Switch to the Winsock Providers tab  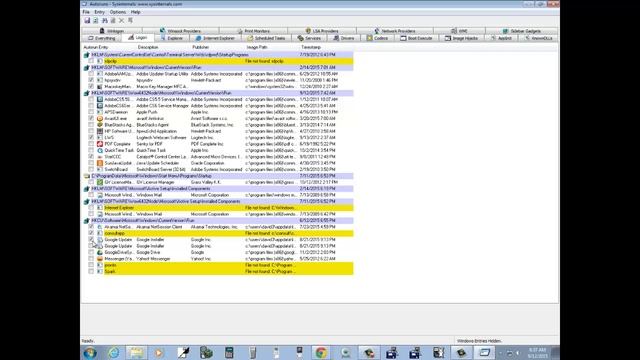(x=180, y=31)
